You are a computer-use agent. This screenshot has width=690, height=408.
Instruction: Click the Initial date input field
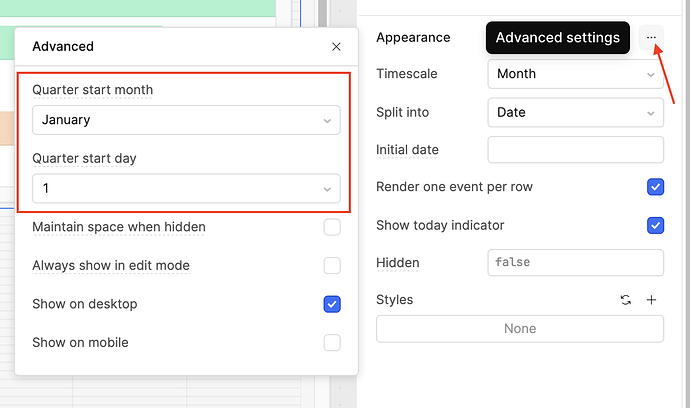[x=575, y=150]
